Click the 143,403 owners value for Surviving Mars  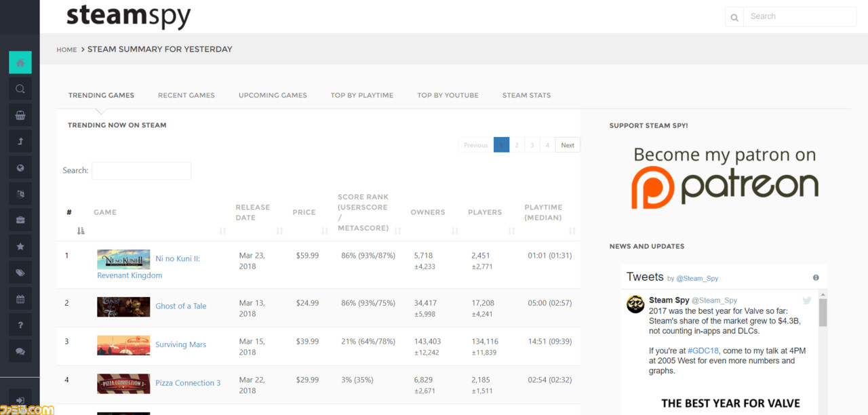pos(427,342)
